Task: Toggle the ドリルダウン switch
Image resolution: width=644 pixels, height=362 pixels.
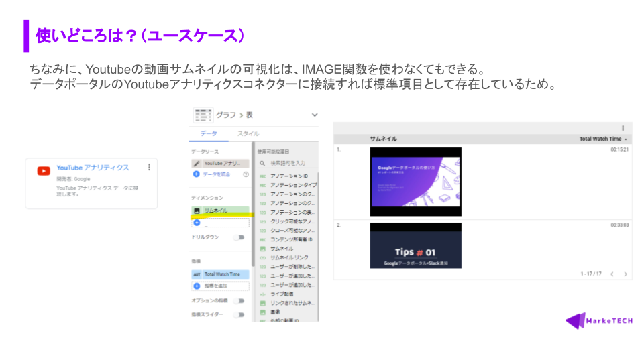Action: pyautogui.click(x=239, y=237)
